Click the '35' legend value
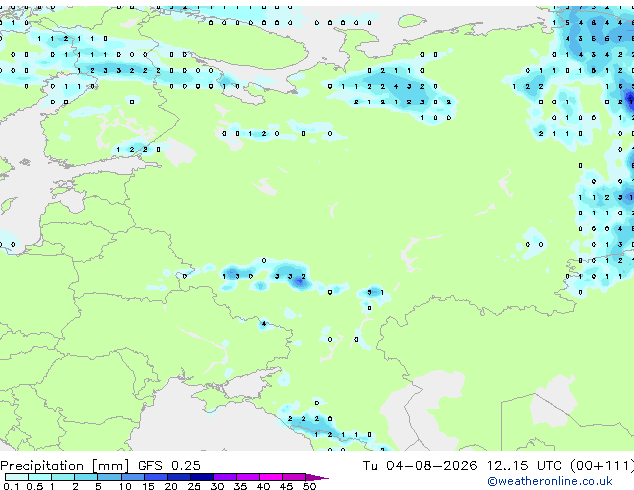 click(x=240, y=486)
